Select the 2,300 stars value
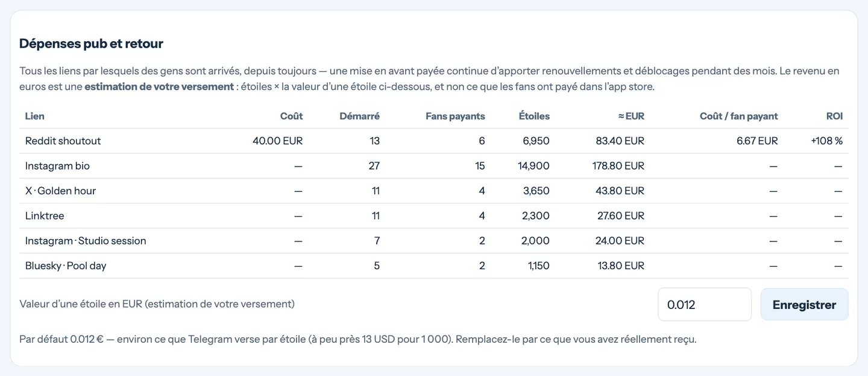This screenshot has width=868, height=376. click(536, 215)
